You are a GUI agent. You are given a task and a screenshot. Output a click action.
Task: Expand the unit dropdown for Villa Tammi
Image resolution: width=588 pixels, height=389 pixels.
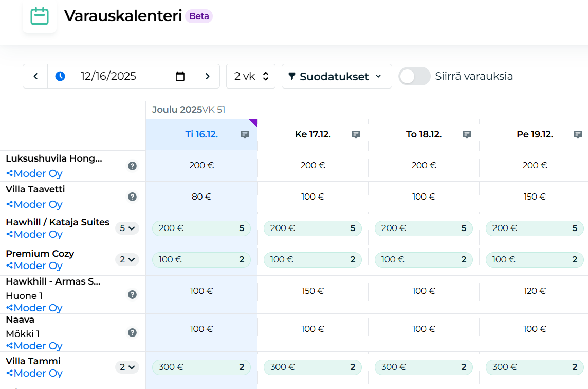tap(127, 367)
